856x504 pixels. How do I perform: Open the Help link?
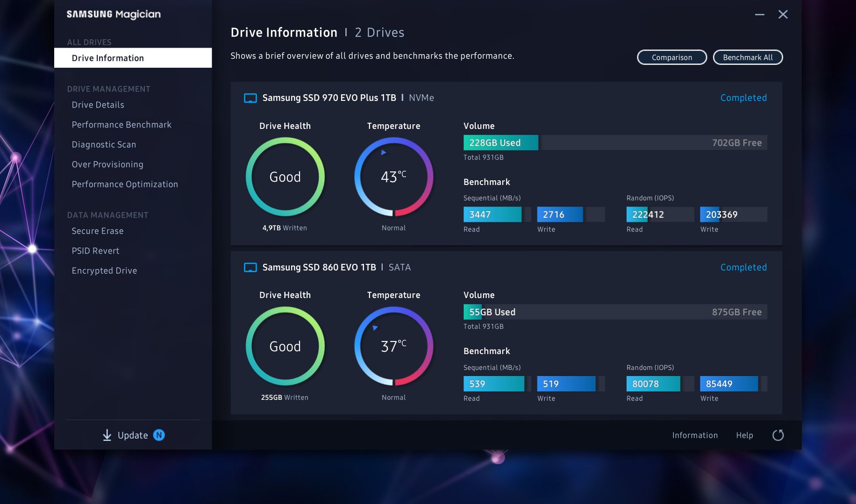(744, 435)
